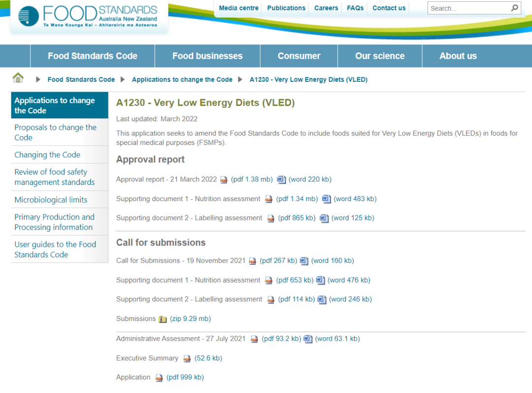This screenshot has width=532, height=393.
Task: Click PDF icon next to Executive Summary
Action: click(x=187, y=359)
